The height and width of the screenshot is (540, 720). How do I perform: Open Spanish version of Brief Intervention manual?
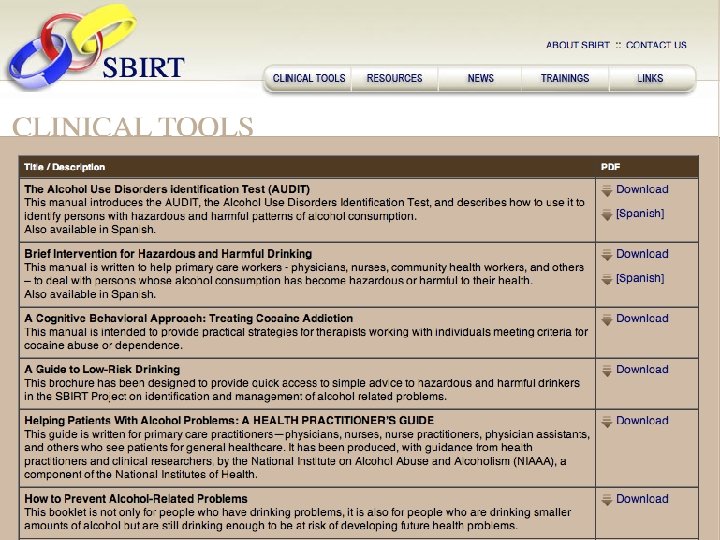[x=640, y=278]
